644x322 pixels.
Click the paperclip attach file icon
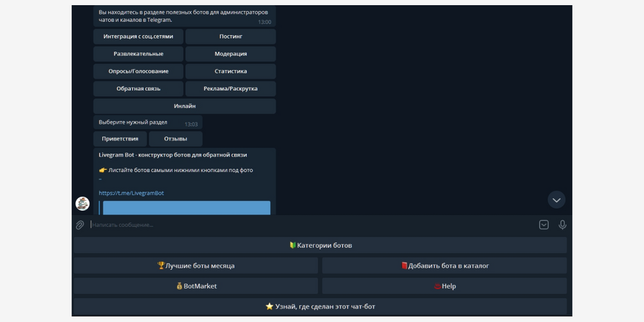(x=80, y=225)
